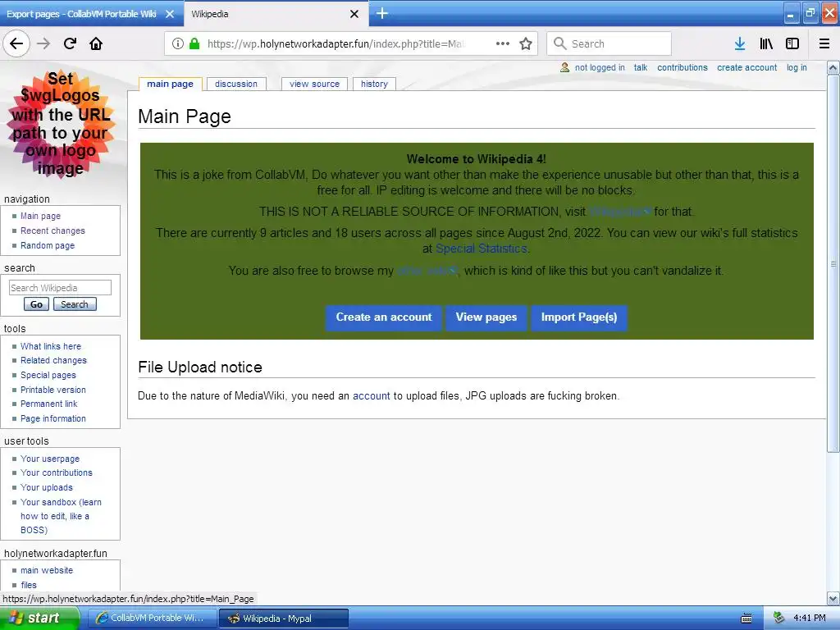Click the browser toolbar Search field
840x630 pixels.
point(609,43)
